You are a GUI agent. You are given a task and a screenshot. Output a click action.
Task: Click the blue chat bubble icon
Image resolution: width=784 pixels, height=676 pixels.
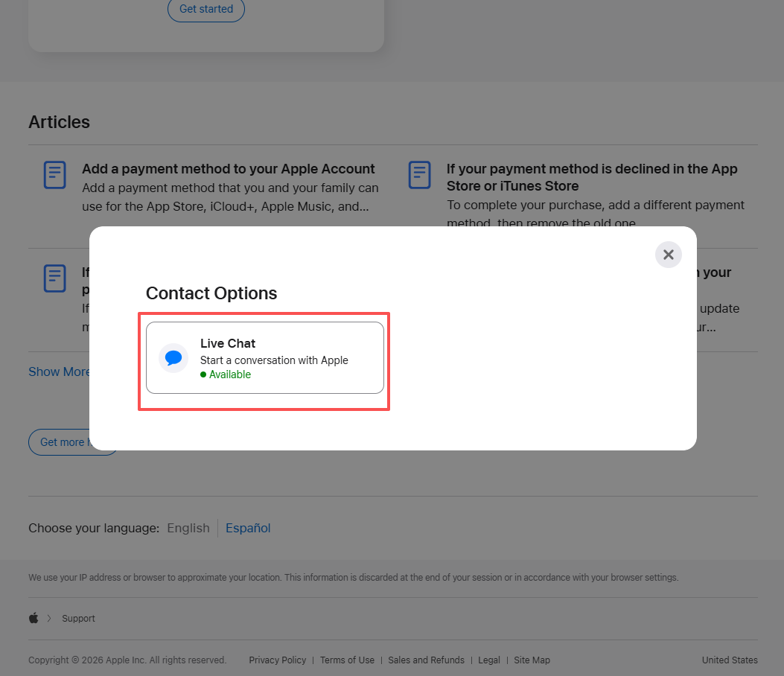tap(173, 358)
